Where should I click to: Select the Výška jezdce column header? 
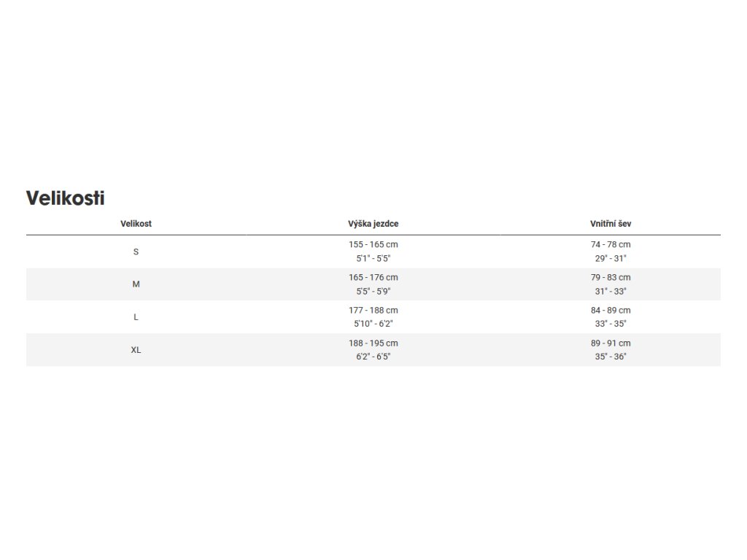click(x=373, y=224)
